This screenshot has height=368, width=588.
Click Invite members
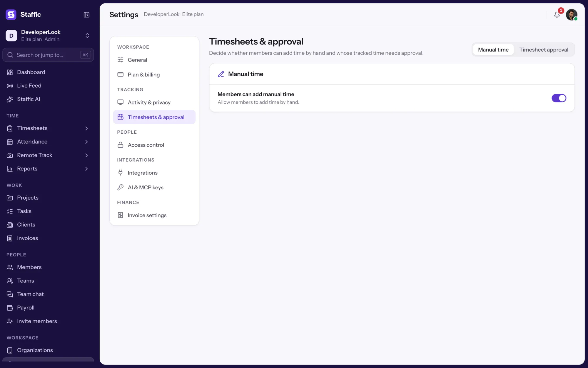point(48,321)
